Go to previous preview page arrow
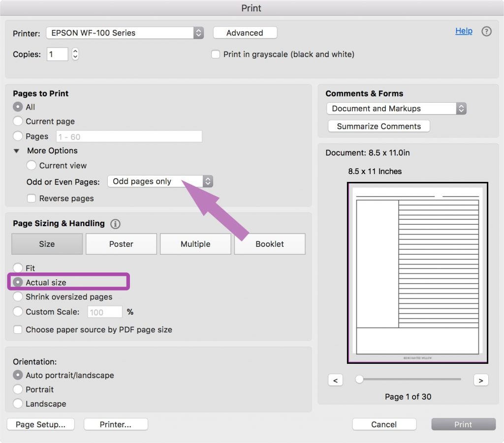This screenshot has height=443, width=504. click(335, 380)
